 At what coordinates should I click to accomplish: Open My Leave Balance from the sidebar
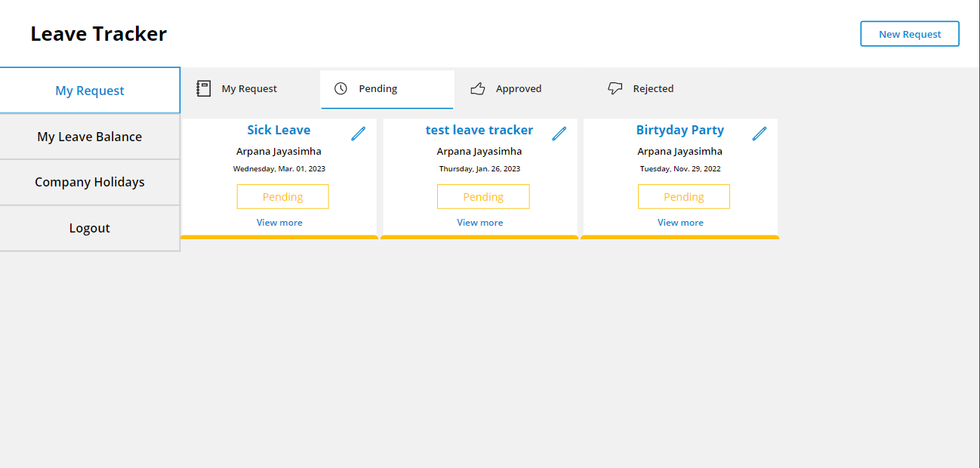coord(89,137)
